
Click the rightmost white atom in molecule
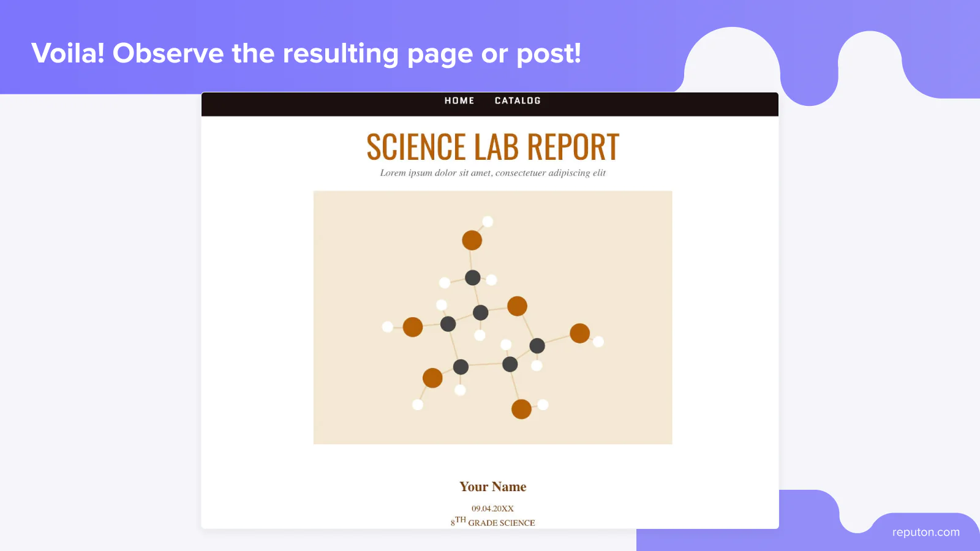pos(598,342)
